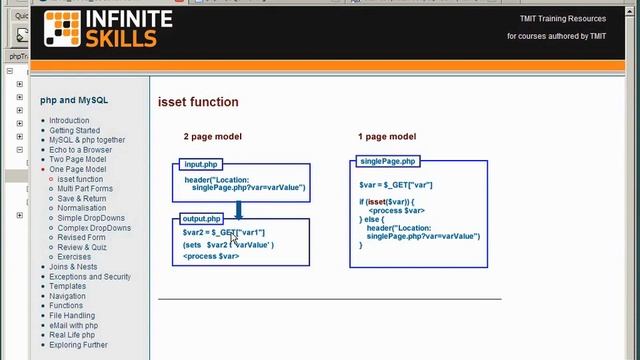This screenshot has width=640, height=360.
Task: Open the Simple DropDowns link
Action: pos(91,218)
